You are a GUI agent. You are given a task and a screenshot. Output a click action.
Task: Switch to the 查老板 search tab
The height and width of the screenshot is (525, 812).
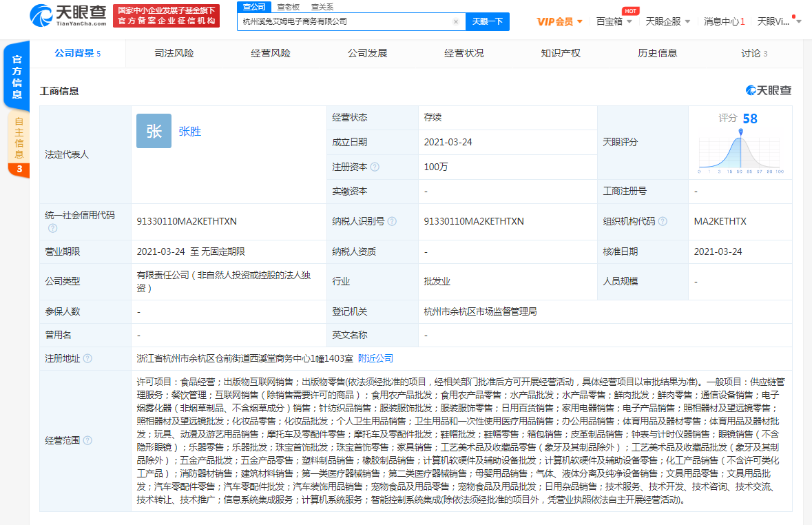click(x=289, y=7)
